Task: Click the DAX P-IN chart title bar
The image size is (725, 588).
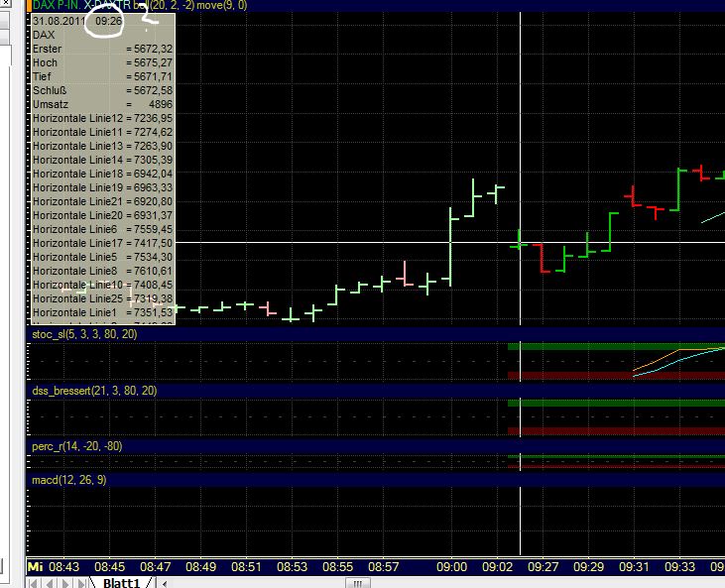Action: click(376, 6)
